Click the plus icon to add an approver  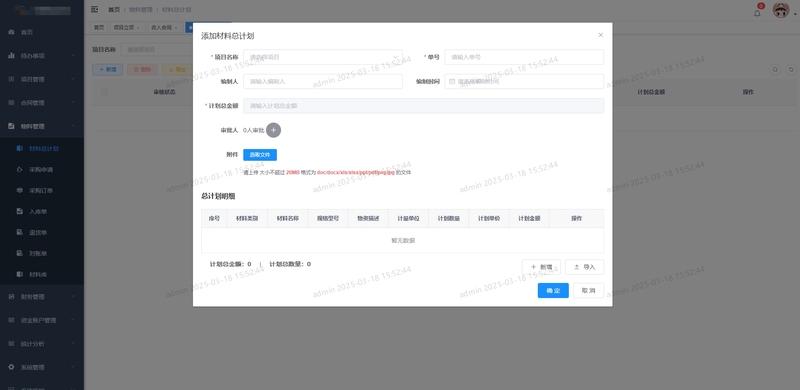click(273, 130)
